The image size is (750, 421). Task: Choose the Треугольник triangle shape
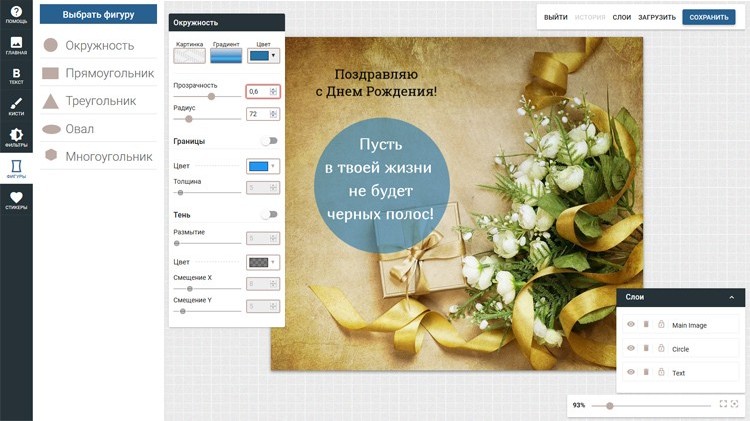pos(99,101)
